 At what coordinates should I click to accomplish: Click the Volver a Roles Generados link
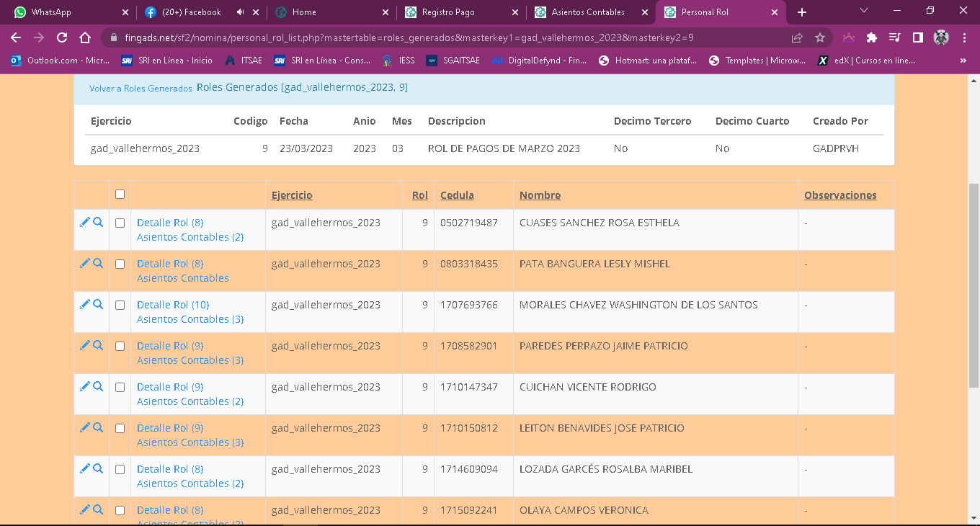[141, 88]
